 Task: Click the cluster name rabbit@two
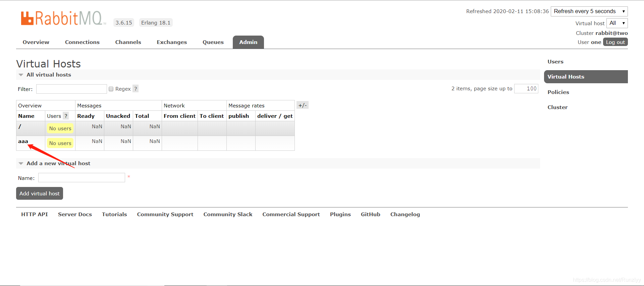(611, 33)
